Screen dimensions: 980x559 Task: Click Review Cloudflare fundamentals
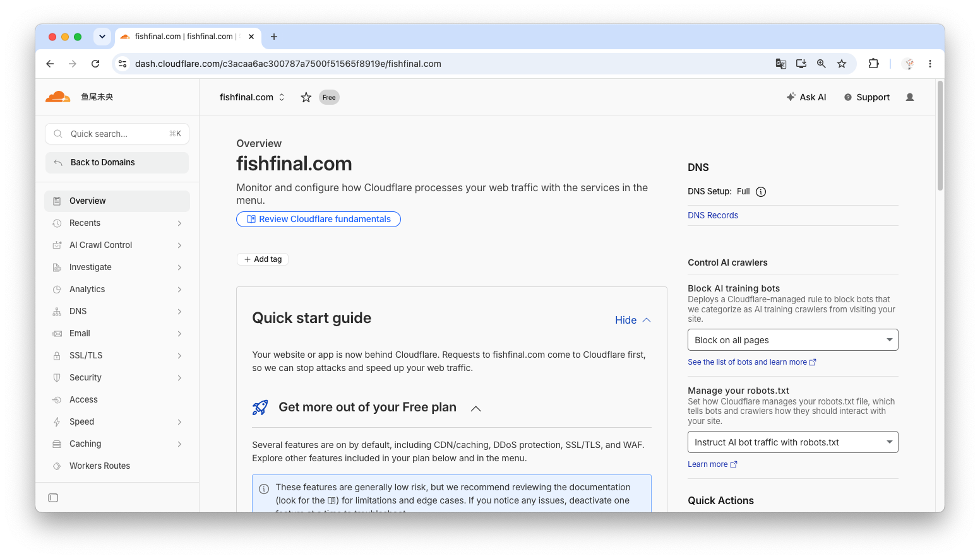[318, 219]
